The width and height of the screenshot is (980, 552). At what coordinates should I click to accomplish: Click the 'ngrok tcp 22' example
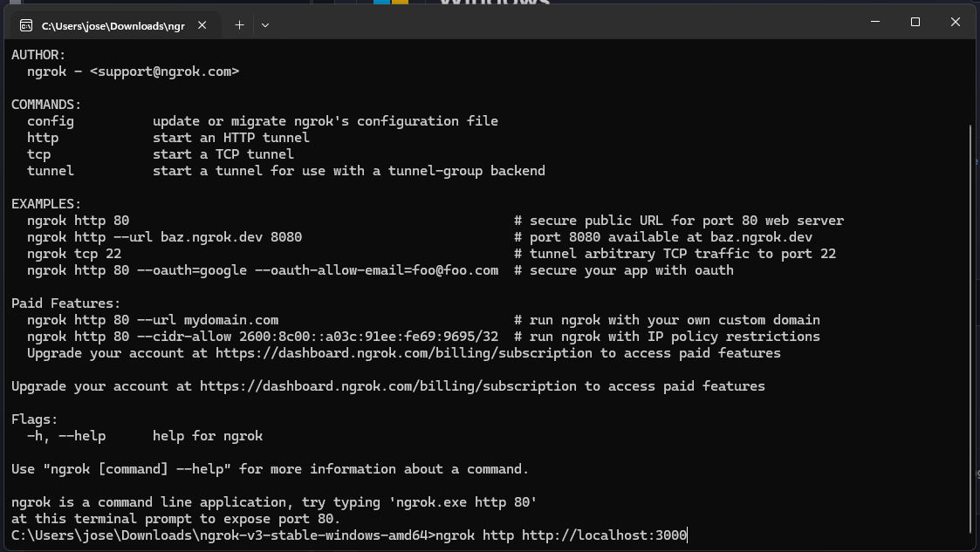(x=74, y=254)
